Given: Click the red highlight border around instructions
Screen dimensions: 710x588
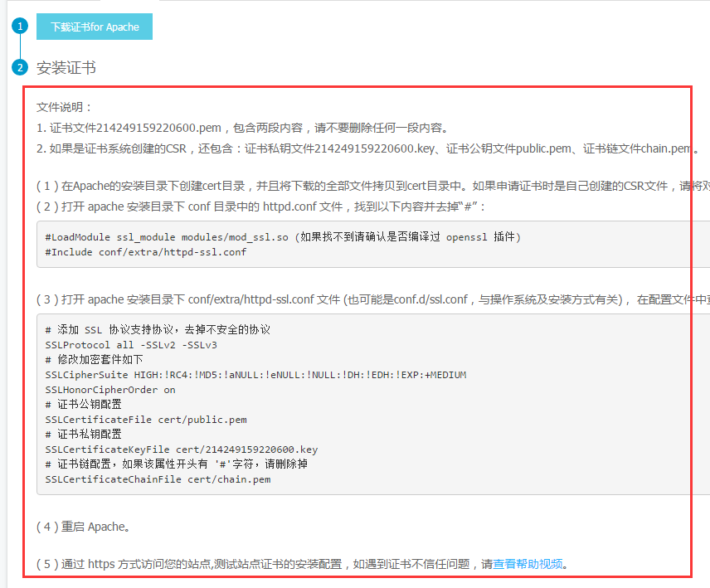Looking at the screenshot, I should coord(357,87).
